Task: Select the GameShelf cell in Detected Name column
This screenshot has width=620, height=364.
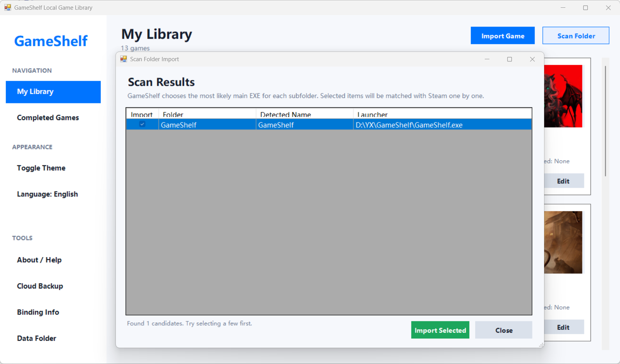Action: (x=305, y=125)
